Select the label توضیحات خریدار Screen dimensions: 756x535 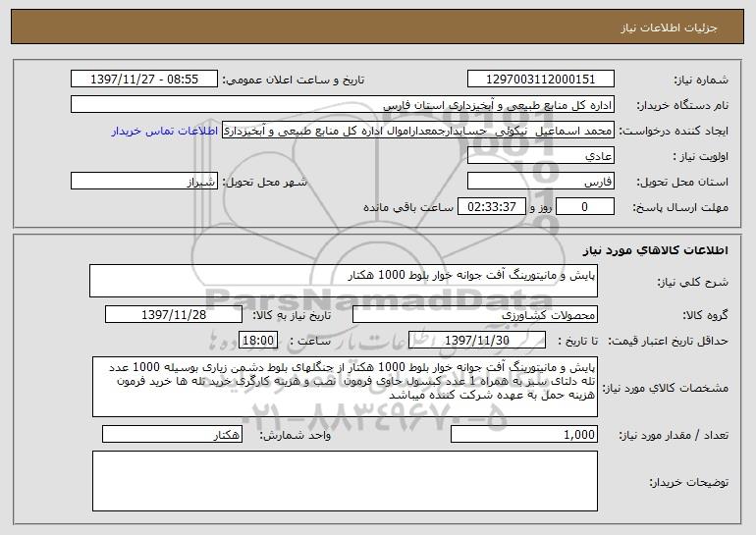(688, 482)
